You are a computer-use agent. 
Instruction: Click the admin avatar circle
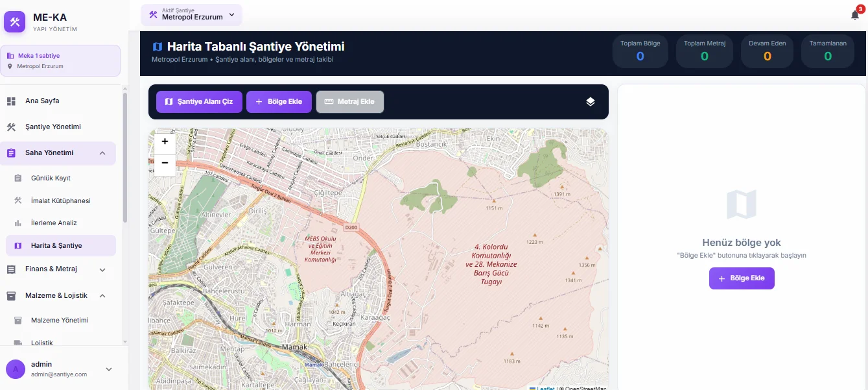(16, 369)
